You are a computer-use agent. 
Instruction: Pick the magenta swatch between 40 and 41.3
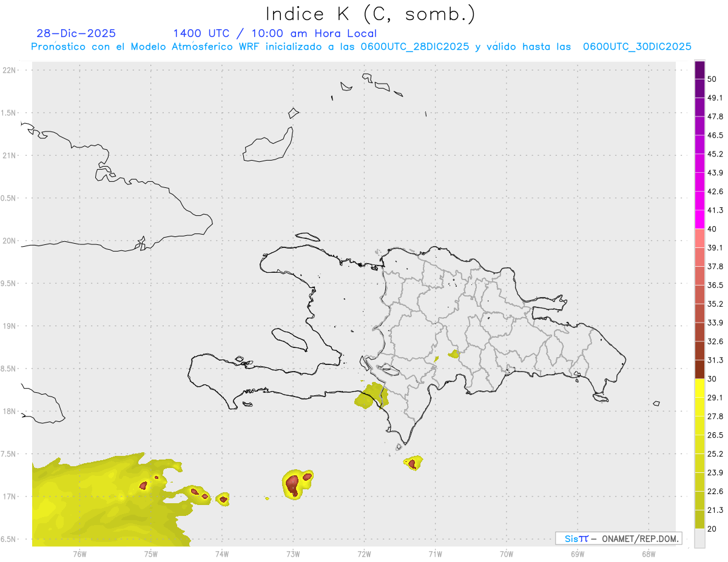(x=699, y=219)
